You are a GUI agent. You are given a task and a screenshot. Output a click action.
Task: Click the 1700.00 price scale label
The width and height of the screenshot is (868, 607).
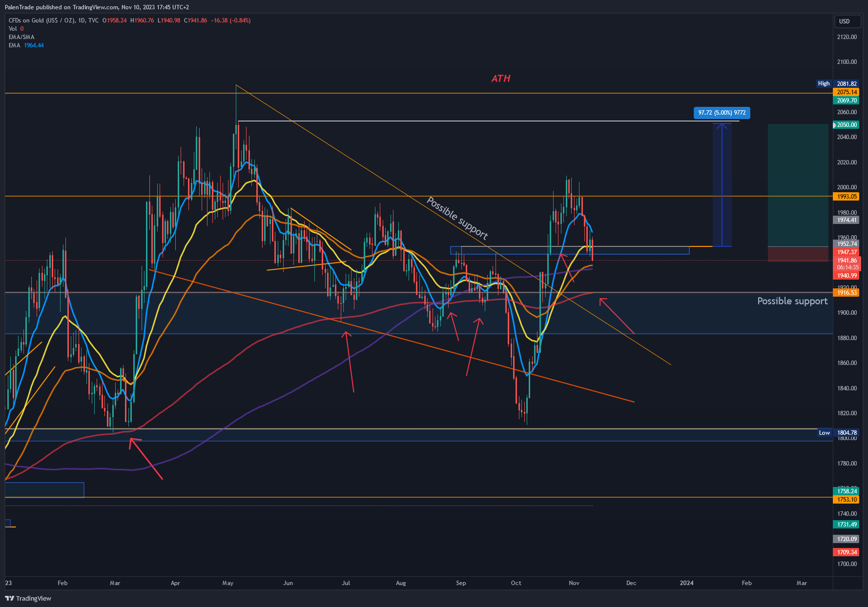pos(847,564)
